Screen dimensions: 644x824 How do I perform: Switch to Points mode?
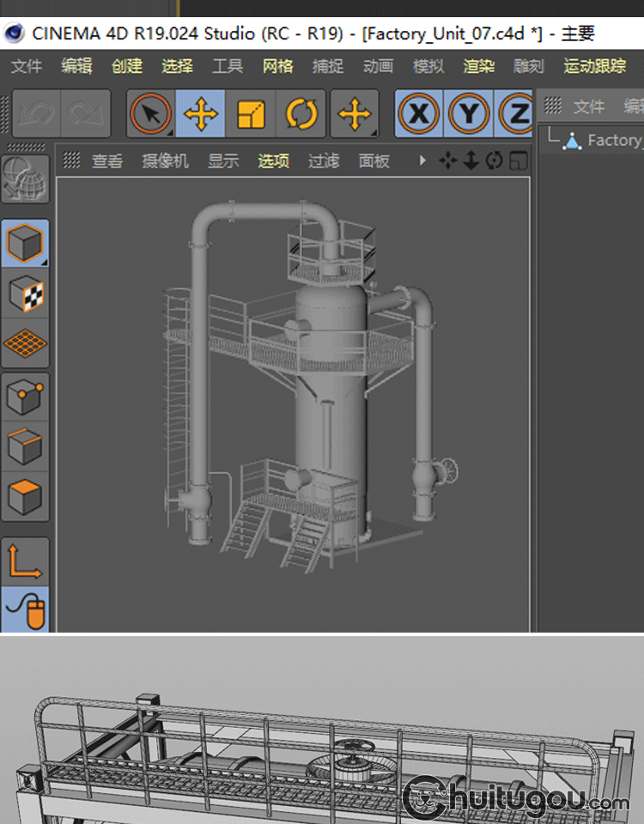25,397
